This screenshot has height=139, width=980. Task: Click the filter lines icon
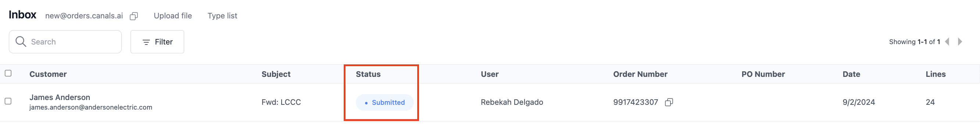[146, 42]
